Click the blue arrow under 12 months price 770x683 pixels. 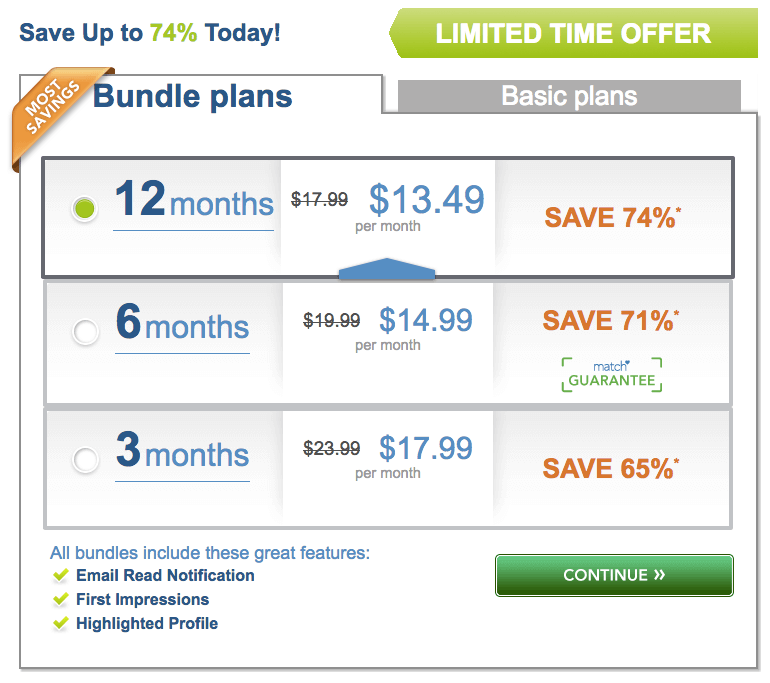[387, 269]
